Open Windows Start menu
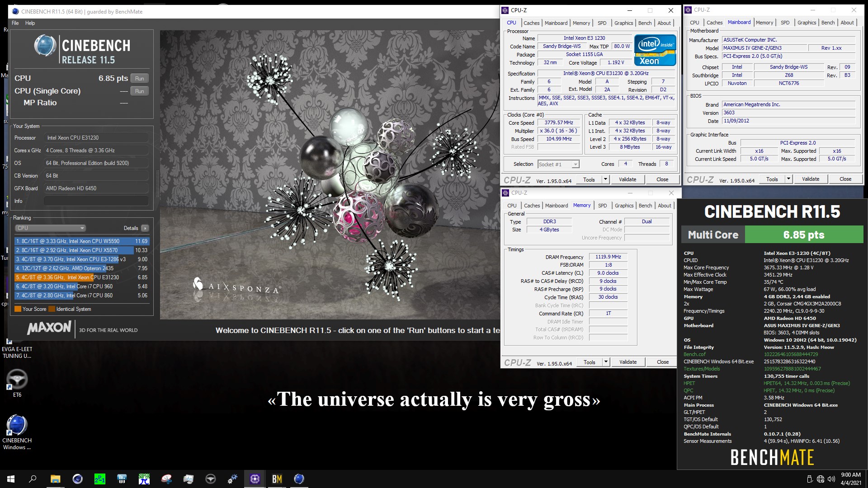Viewport: 868px width, 488px height. click(11, 479)
